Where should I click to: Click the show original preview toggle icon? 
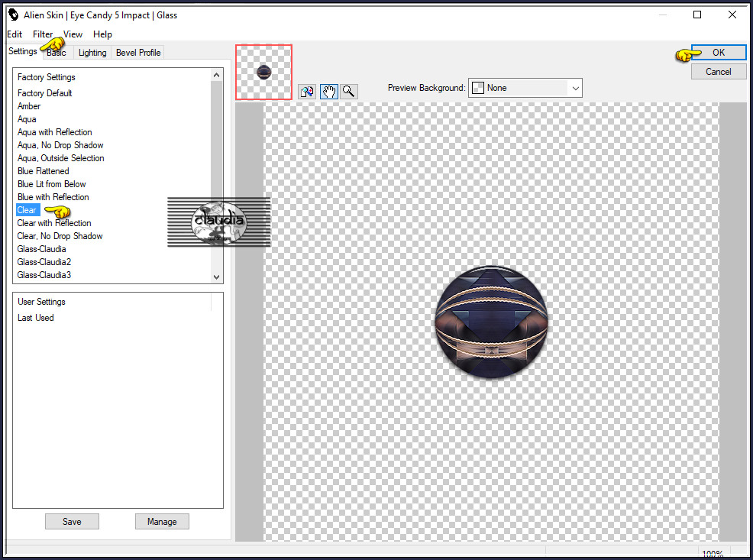pos(307,91)
